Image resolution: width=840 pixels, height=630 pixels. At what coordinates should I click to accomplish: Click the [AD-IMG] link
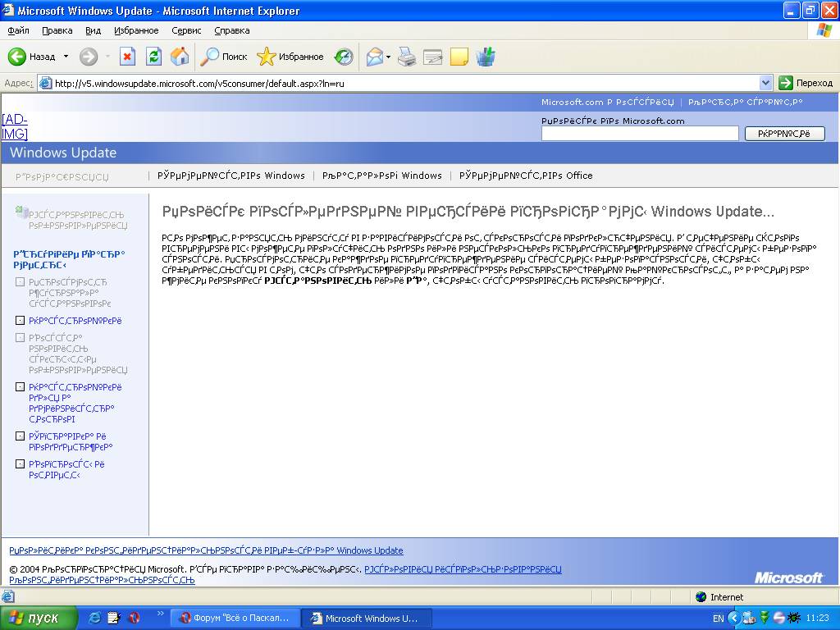click(15, 127)
